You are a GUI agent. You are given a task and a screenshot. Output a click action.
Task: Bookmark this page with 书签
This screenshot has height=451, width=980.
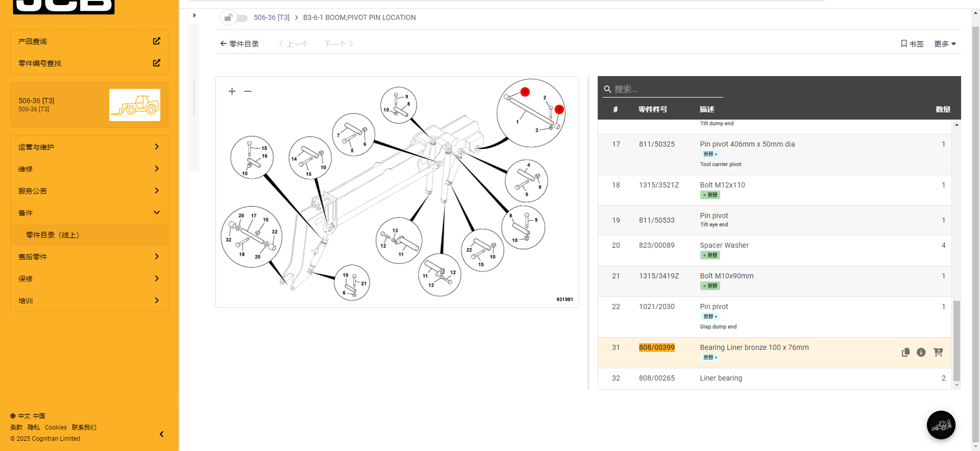click(912, 44)
